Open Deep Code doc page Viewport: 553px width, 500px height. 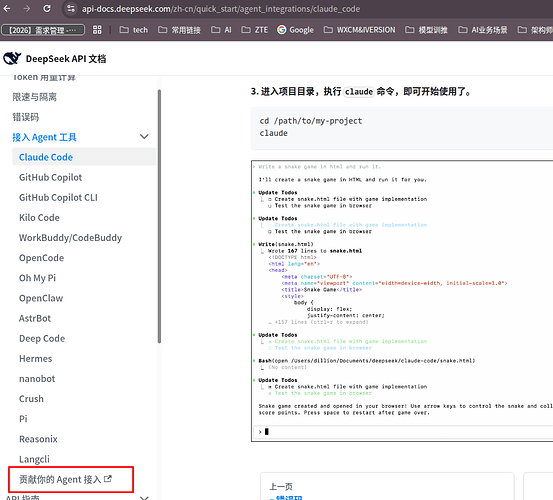tap(42, 339)
